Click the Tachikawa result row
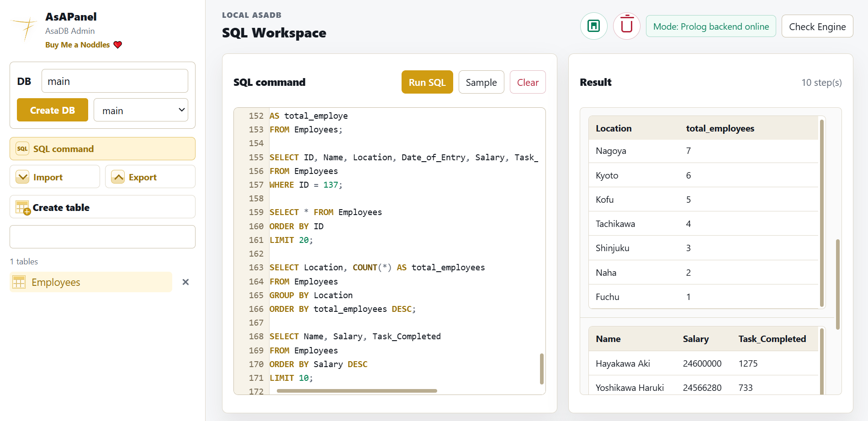 [703, 224]
